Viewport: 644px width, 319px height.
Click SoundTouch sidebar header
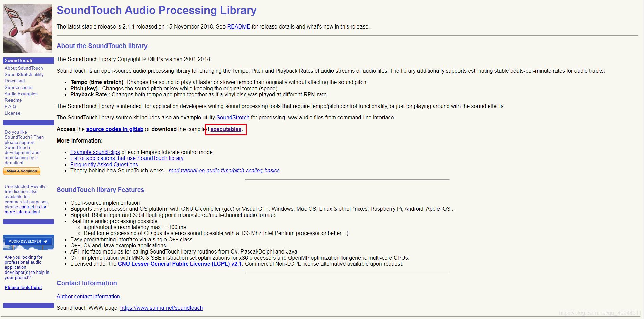point(28,60)
